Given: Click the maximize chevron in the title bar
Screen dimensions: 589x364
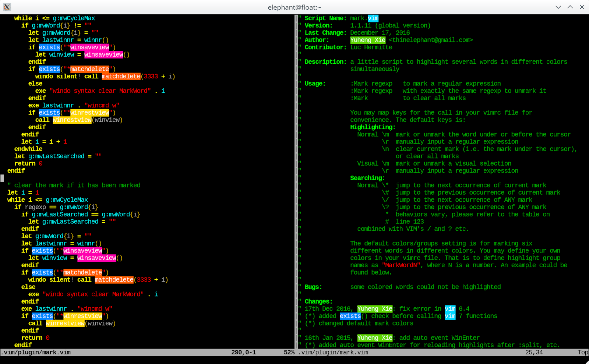Looking at the screenshot, I should [570, 7].
